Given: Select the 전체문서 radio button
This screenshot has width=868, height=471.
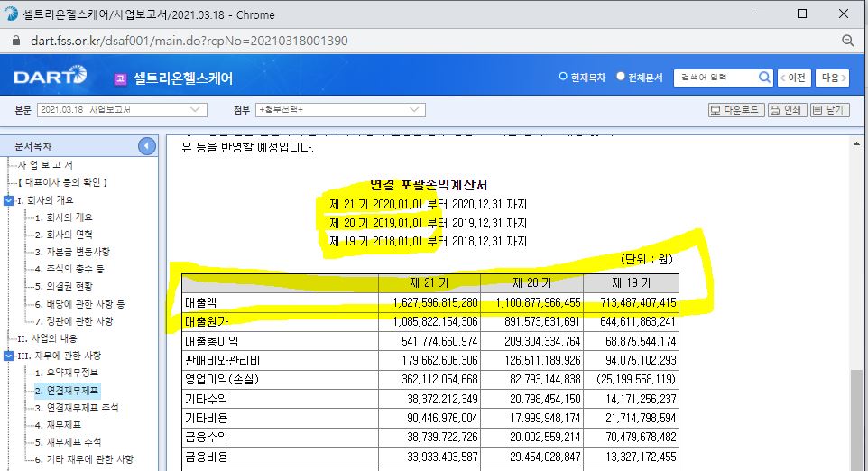Looking at the screenshot, I should (621, 77).
